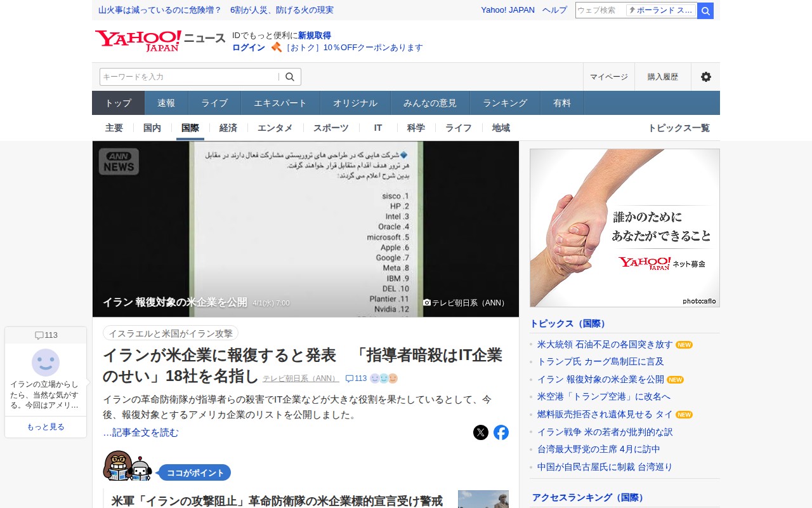This screenshot has height=508, width=812.
Task: Select the 地域 category
Action: pos(501,128)
